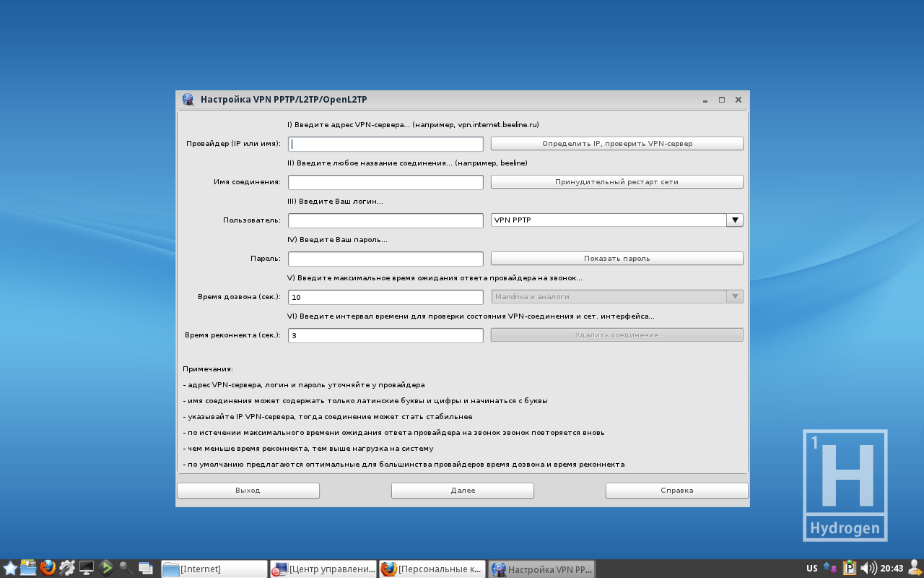
Task: Click the Далее button
Action: (462, 491)
